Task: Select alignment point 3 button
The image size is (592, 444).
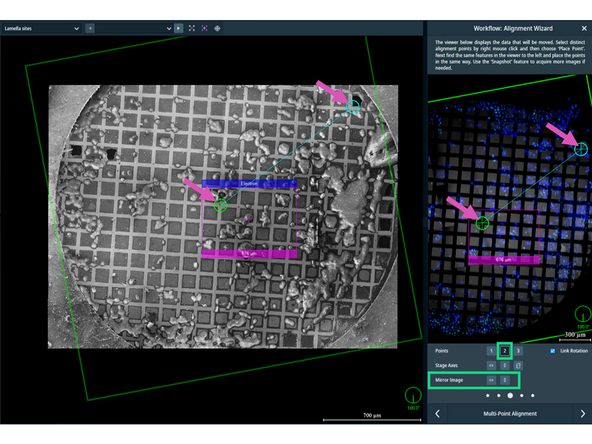Action: [x=518, y=351]
